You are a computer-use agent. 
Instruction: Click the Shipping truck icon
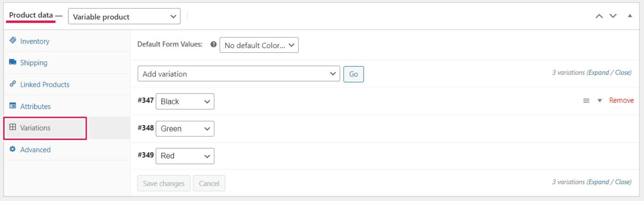point(13,62)
